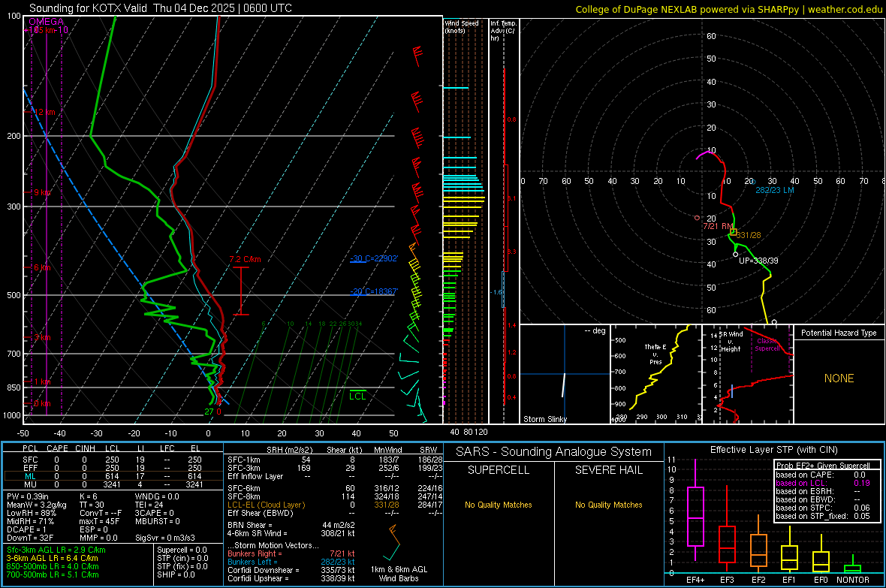
Task: Click the 'Storm Slinky' panel label
Action: coord(544,419)
